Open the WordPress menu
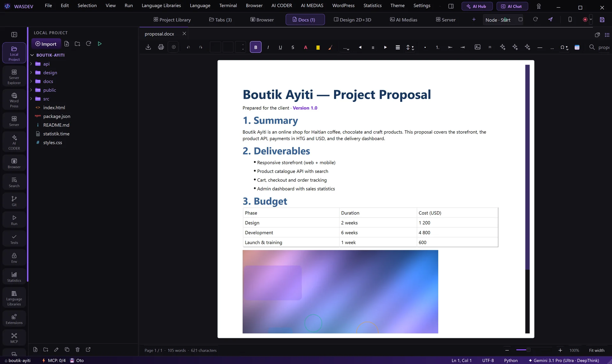The image size is (612, 364). pos(343,6)
